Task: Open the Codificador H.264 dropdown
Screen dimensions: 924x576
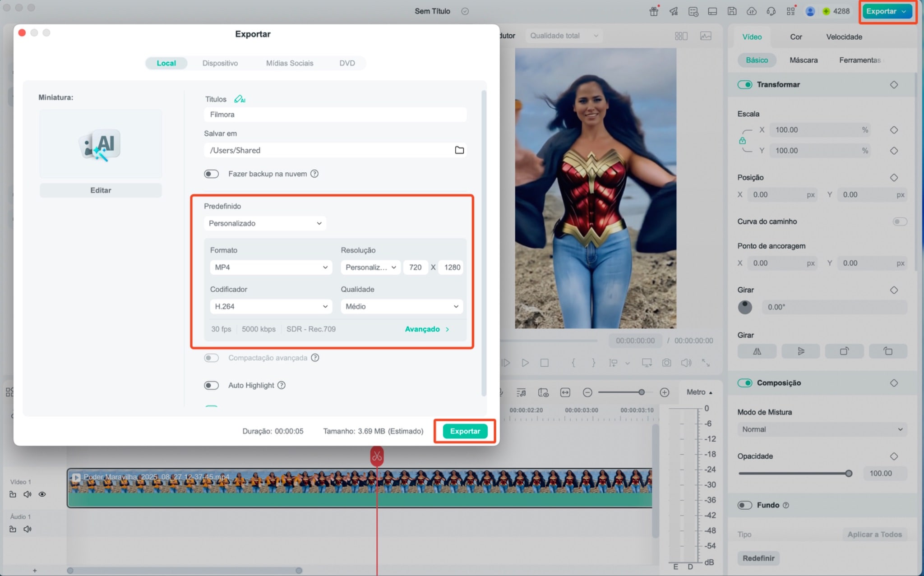Action: tap(271, 306)
